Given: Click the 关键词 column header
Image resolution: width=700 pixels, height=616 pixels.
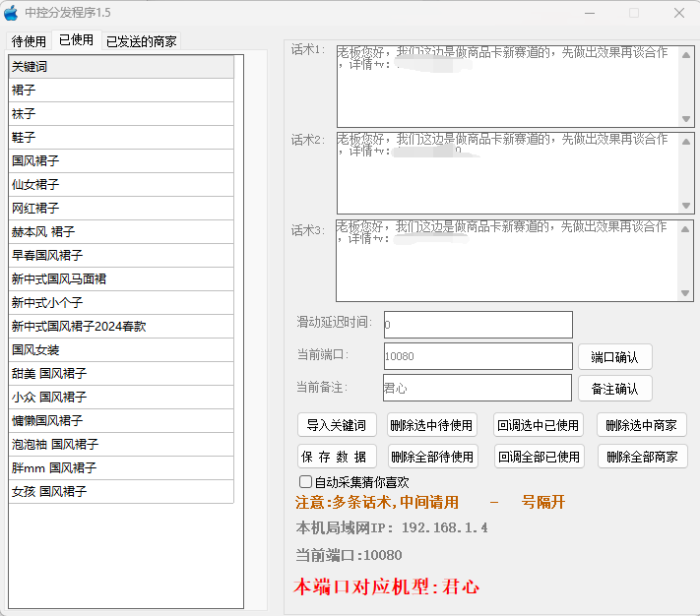Looking at the screenshot, I should (x=122, y=67).
